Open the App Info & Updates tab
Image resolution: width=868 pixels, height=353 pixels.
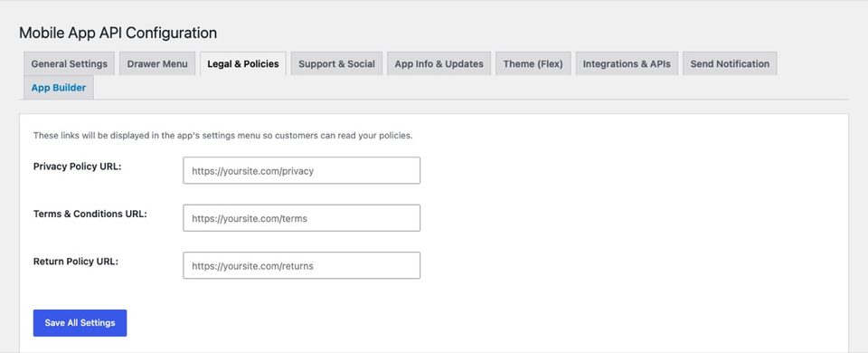[x=439, y=63]
